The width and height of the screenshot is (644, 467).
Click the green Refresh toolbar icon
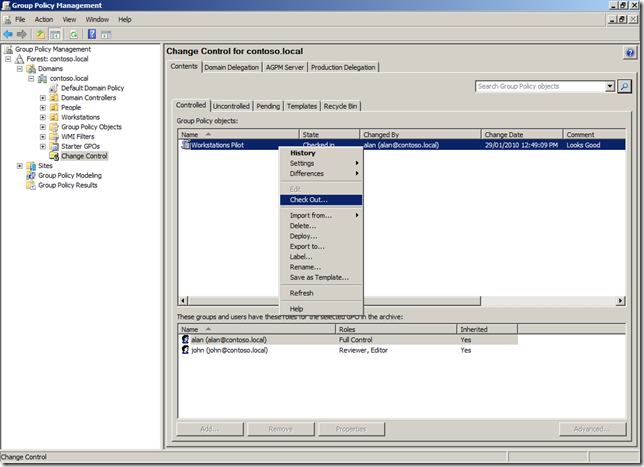[x=74, y=33]
